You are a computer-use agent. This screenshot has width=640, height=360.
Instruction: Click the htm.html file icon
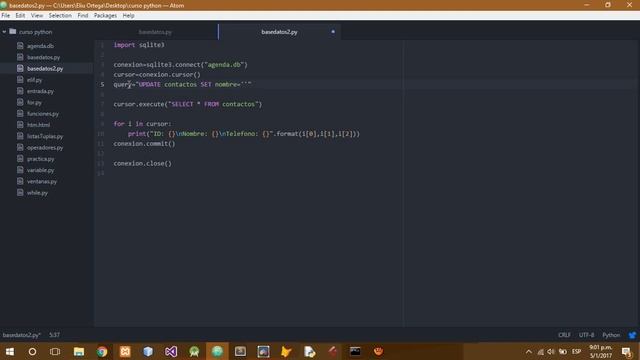tap(20, 124)
